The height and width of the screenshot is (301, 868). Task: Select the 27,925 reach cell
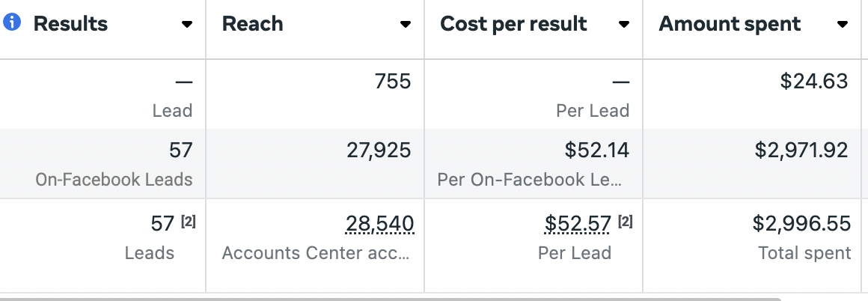(314, 163)
